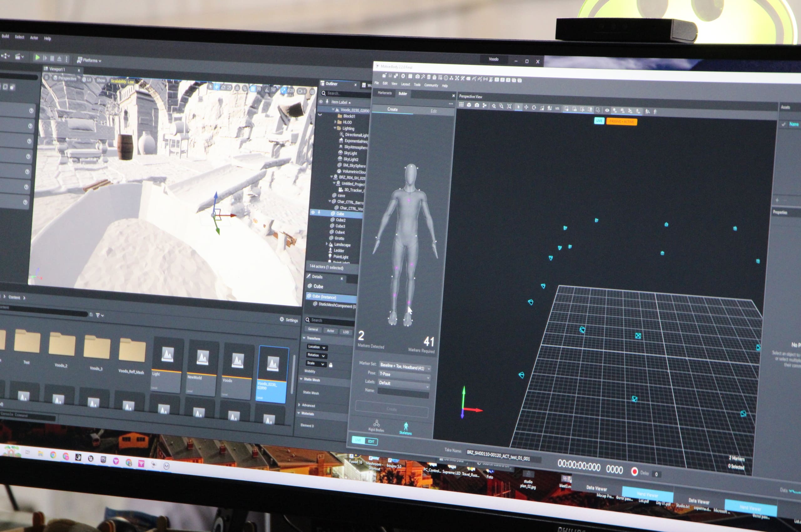Expand the Landscape item in Outliner
The width and height of the screenshot is (801, 532).
tap(327, 244)
